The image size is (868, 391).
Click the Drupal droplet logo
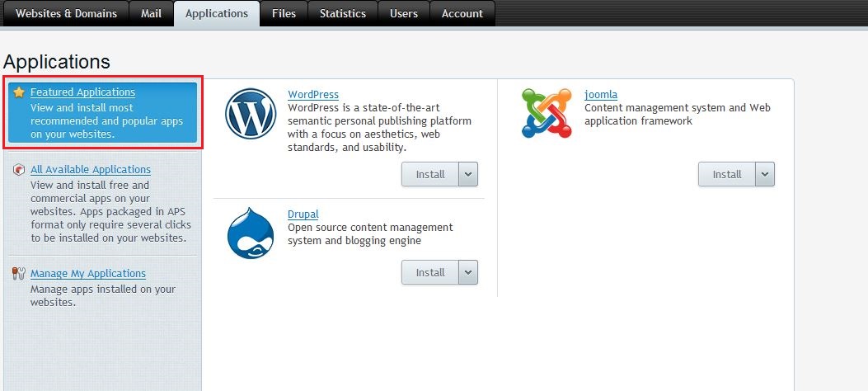(x=251, y=233)
